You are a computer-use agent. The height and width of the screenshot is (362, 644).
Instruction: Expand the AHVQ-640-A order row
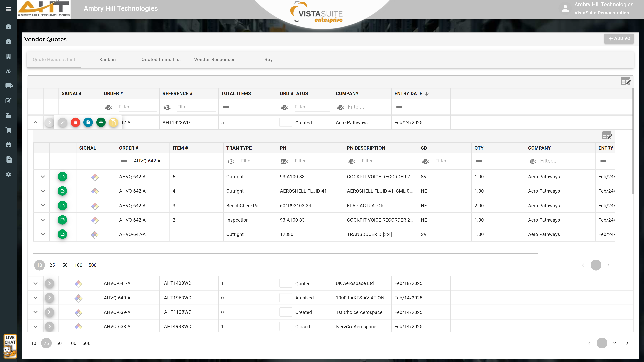coord(36,298)
